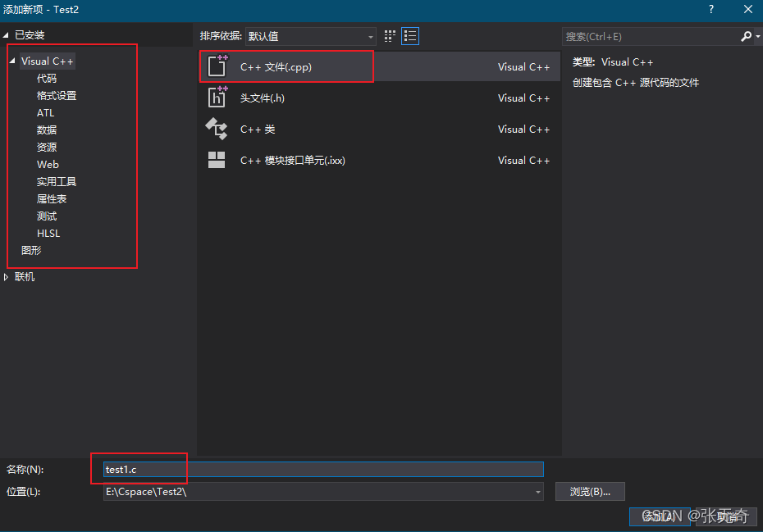Click the 浏览(B)... button
Image resolution: width=763 pixels, height=532 pixels.
590,492
